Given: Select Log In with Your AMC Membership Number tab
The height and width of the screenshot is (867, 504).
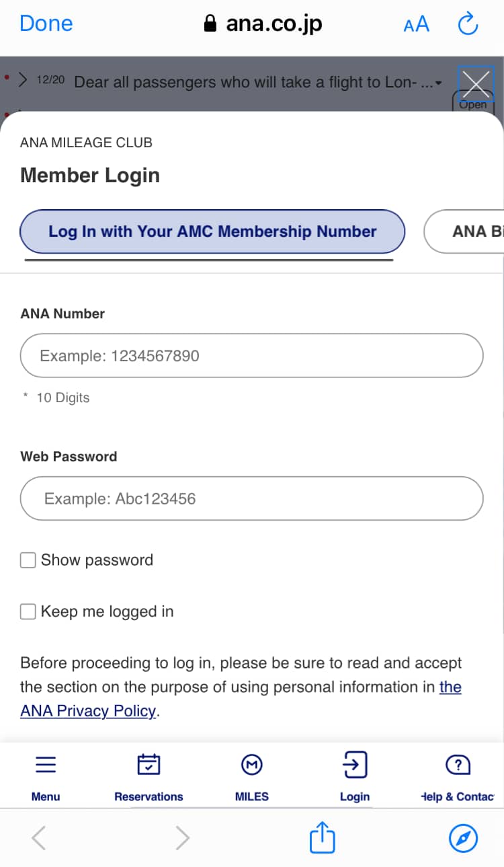Looking at the screenshot, I should pos(212,231).
